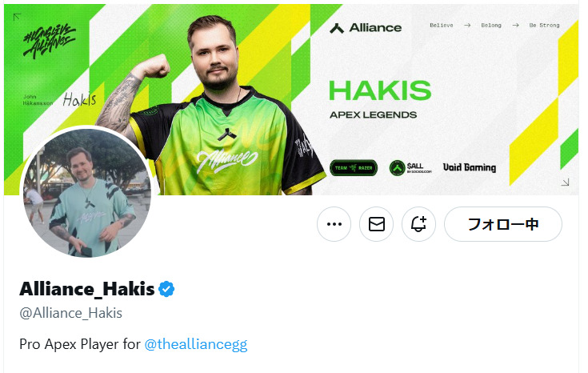Click the envelope message icon
Screen dimensions: 588x373
click(376, 224)
